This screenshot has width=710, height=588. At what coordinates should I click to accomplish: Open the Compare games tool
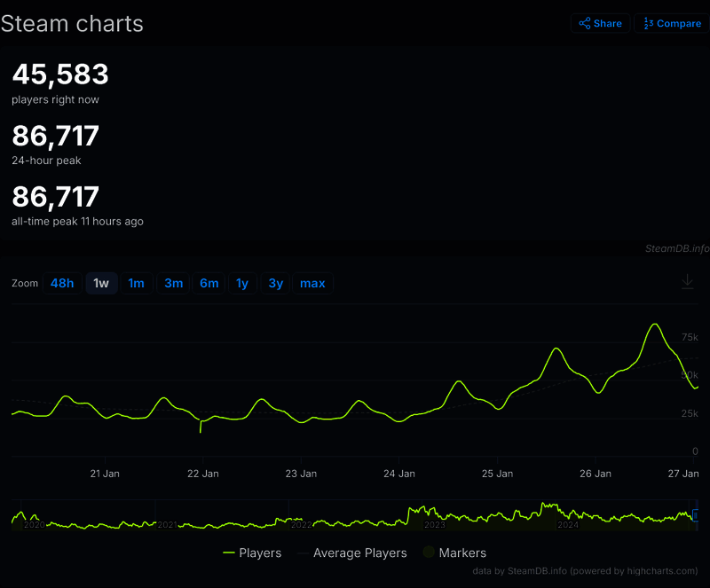pos(672,23)
